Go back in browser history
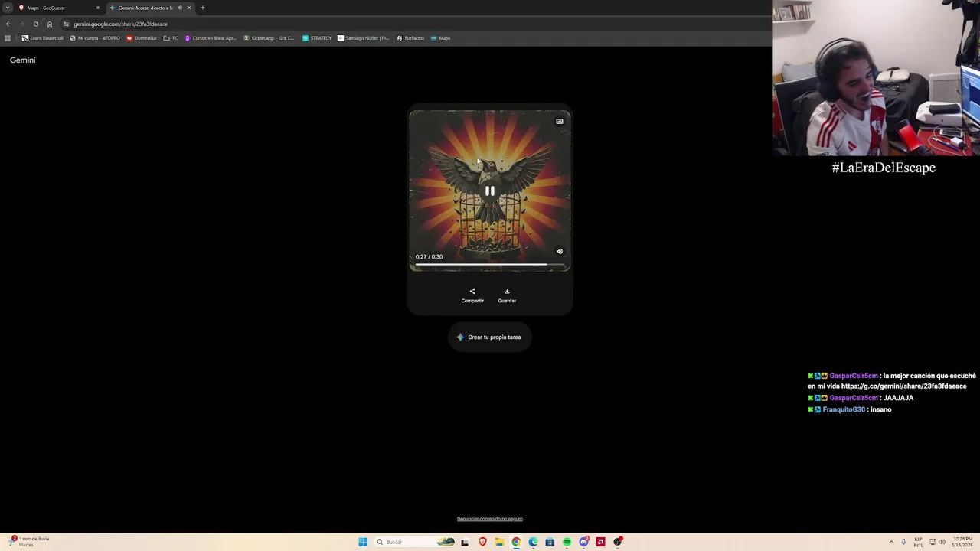This screenshot has height=551, width=980. coord(8,24)
